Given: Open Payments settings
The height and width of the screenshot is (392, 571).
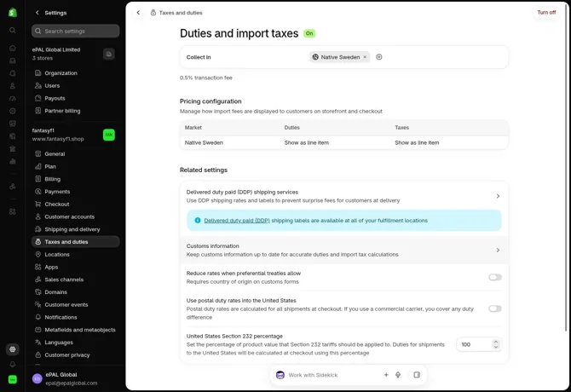Looking at the screenshot, I should 75,192.
